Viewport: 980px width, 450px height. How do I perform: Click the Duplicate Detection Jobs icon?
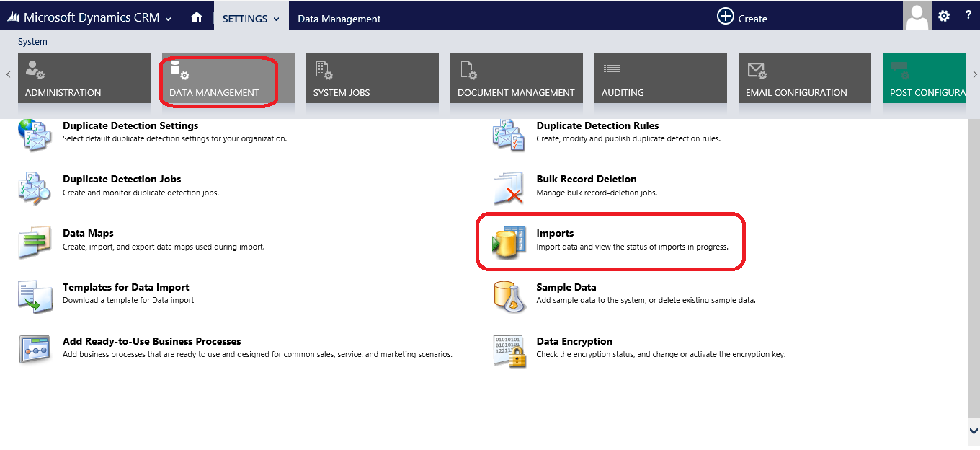pyautogui.click(x=35, y=188)
